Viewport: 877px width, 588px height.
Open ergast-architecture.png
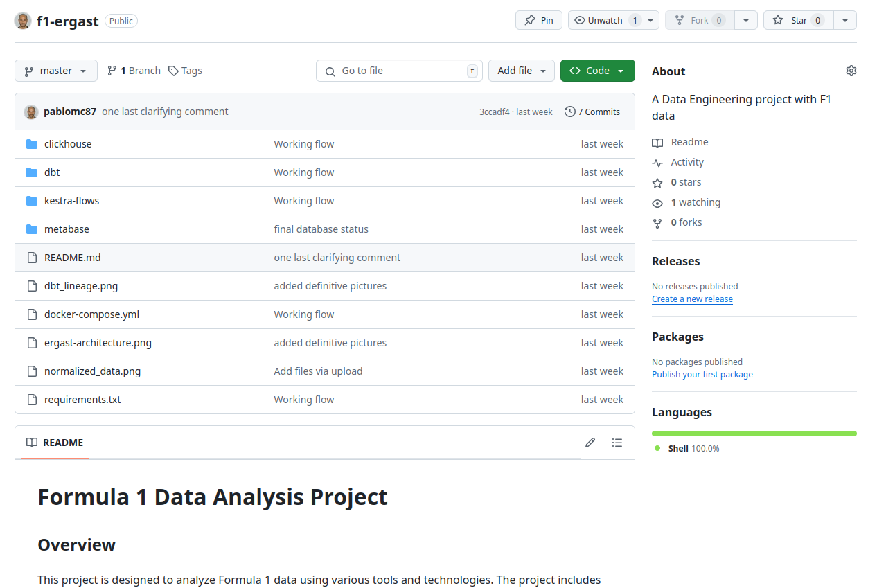pos(98,343)
